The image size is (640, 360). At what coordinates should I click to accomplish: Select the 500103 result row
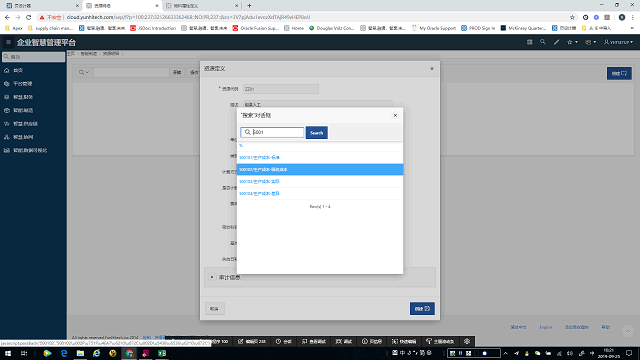tap(320, 181)
